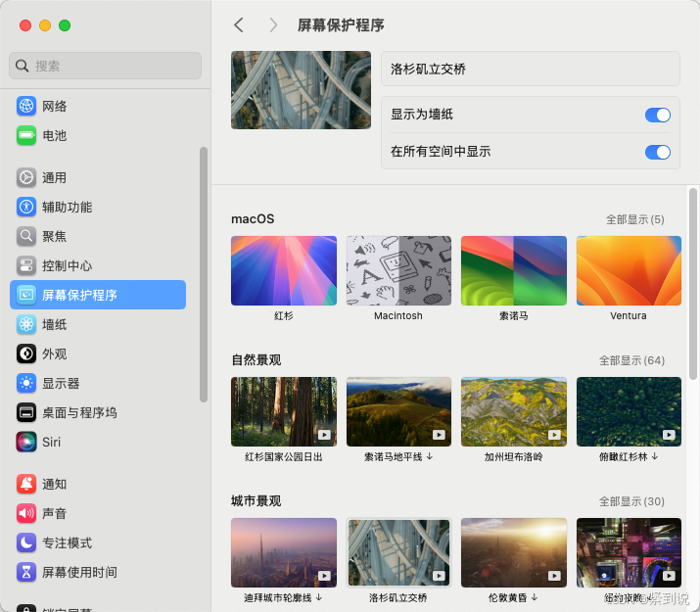
Task: Open the Siri icon in sidebar
Action: (x=26, y=442)
